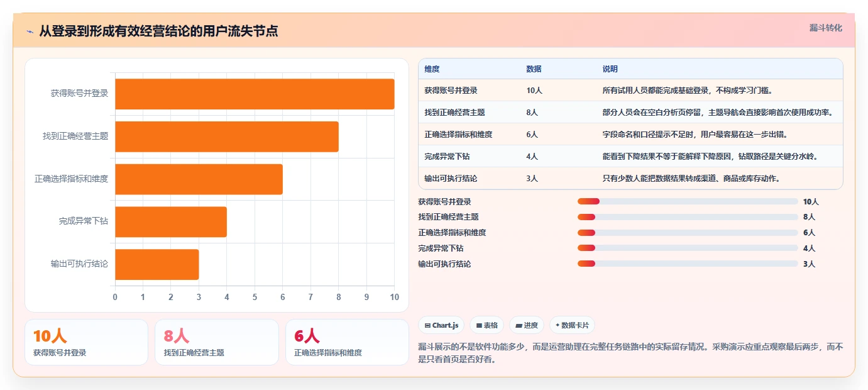This screenshot has width=868, height=390.
Task: Click the 漏斗转化 tag in the header
Action: coord(825,28)
